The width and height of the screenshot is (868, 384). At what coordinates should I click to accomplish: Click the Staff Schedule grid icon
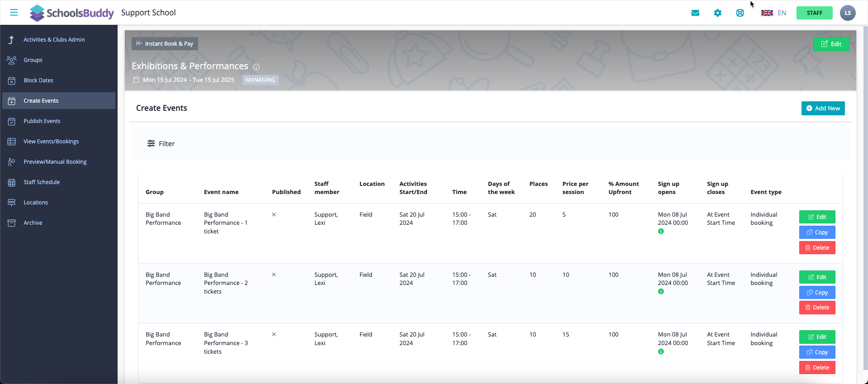click(x=12, y=182)
